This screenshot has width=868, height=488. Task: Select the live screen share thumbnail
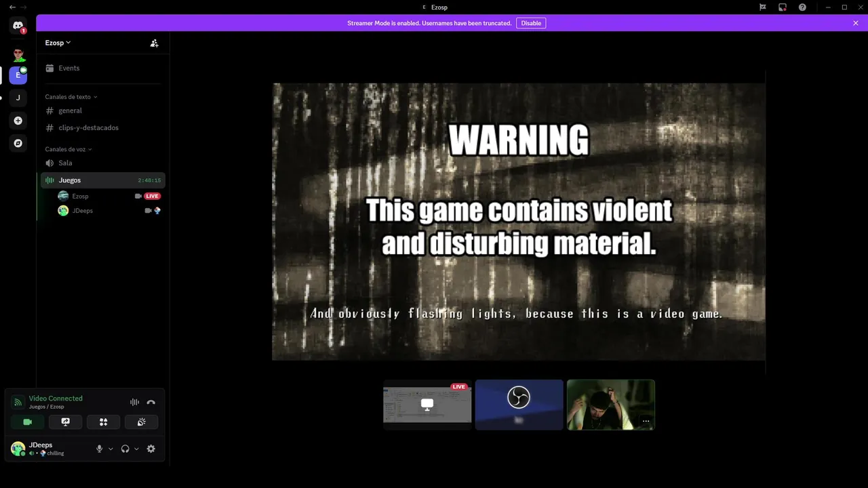click(427, 405)
